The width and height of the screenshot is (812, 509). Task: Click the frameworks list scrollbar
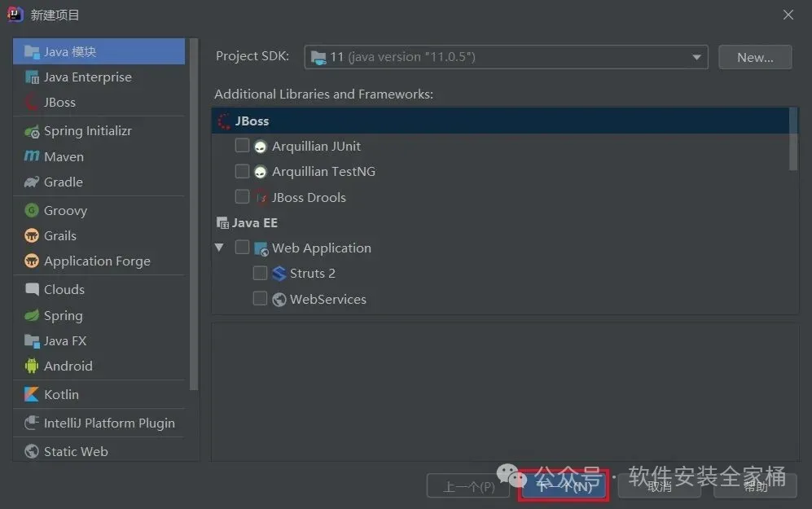pos(792,138)
